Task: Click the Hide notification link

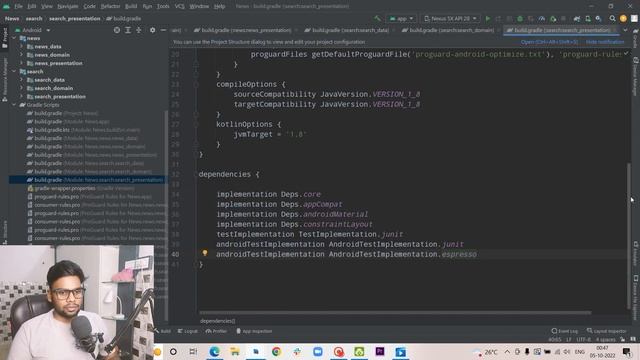Action: click(x=605, y=42)
